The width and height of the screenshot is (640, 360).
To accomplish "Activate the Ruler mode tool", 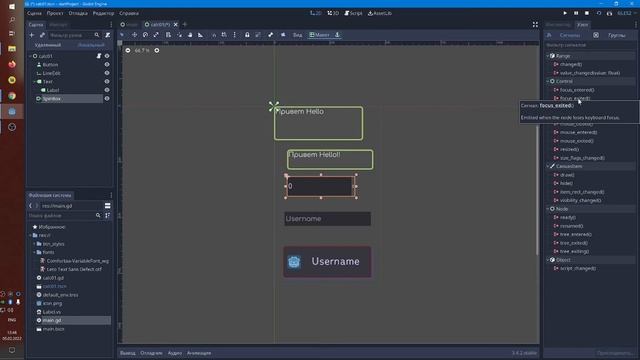I will click(200, 35).
